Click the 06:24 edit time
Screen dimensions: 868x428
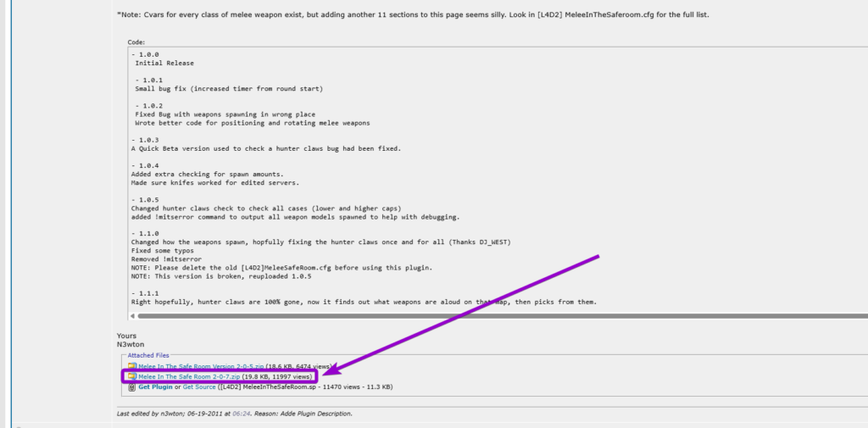(241, 413)
